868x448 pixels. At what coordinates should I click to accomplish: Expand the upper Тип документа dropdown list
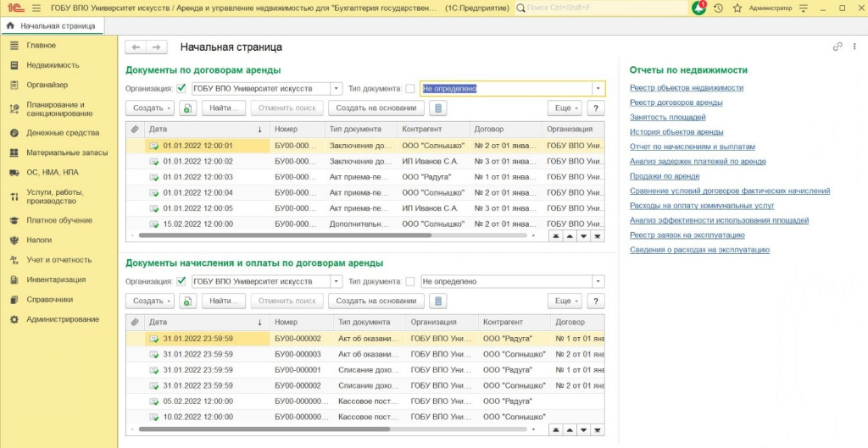598,88
